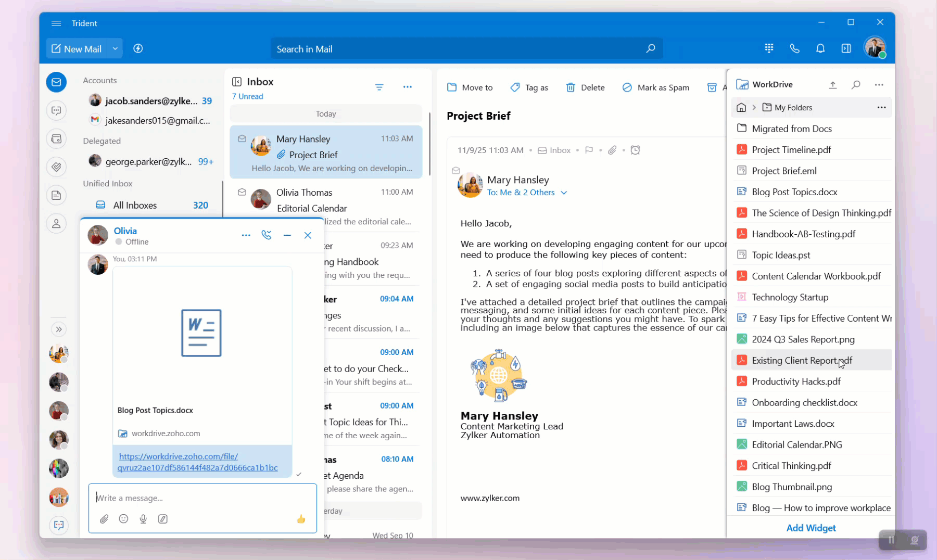Click the search magnifier in the mail search bar
937x560 pixels.
[650, 48]
